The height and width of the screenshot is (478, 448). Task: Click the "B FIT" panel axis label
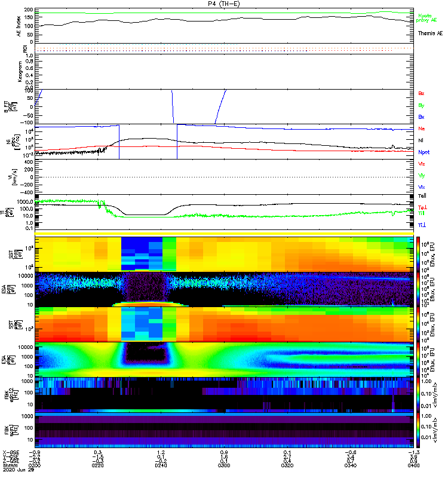pos(10,107)
